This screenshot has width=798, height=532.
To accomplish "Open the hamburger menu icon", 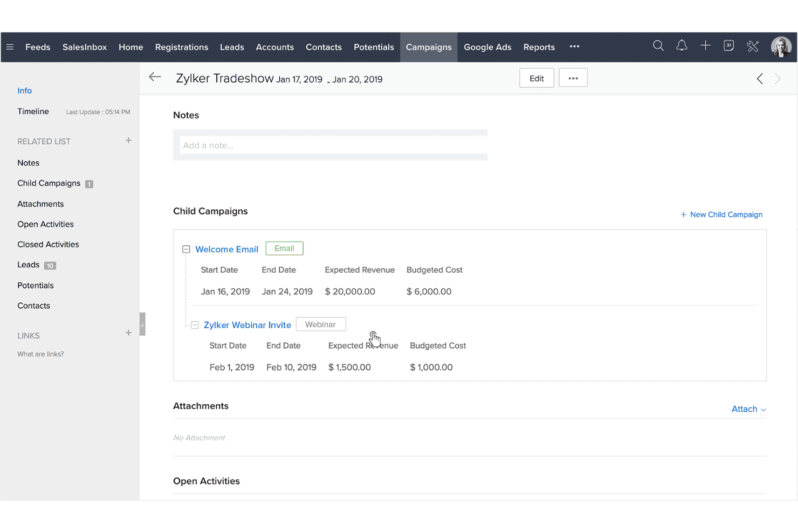I will click(x=10, y=47).
